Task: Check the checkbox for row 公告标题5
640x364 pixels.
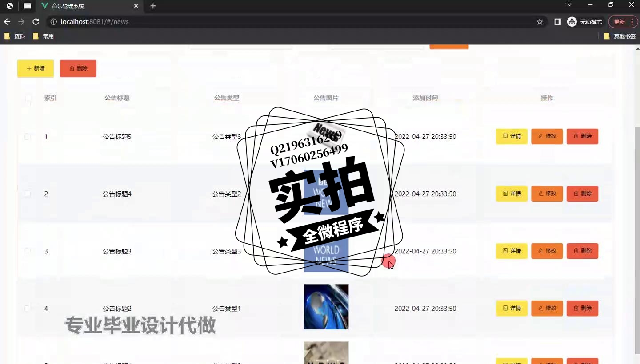Action: tap(28, 137)
